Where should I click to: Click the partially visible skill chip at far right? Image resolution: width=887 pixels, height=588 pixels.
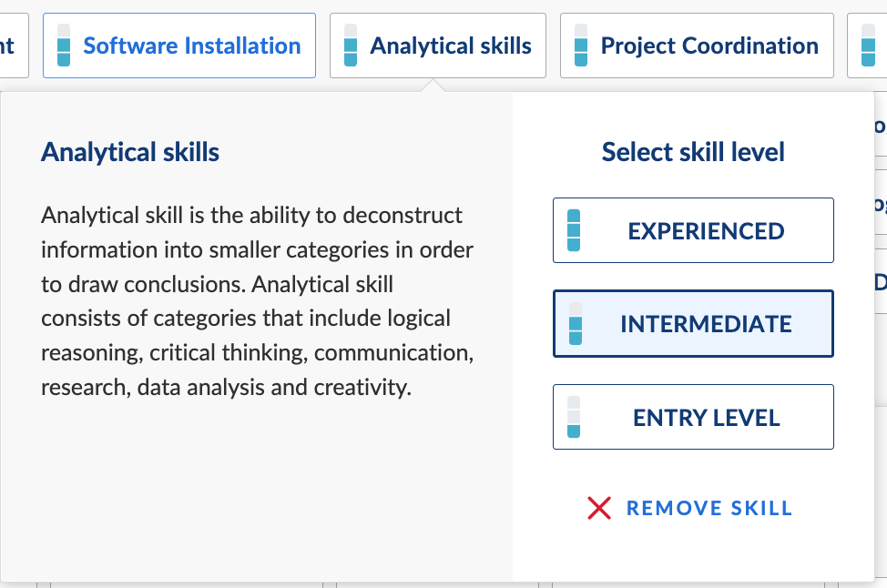[x=867, y=46]
